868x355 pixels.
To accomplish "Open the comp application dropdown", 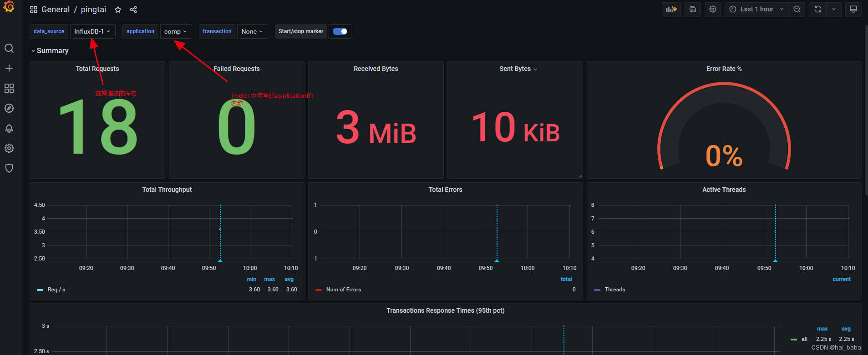I will pos(176,31).
